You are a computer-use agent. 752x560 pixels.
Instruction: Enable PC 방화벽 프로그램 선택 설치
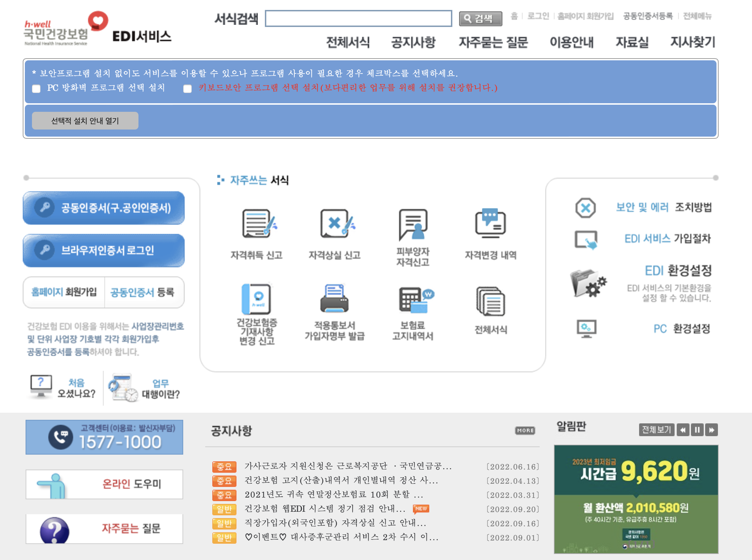pyautogui.click(x=36, y=89)
